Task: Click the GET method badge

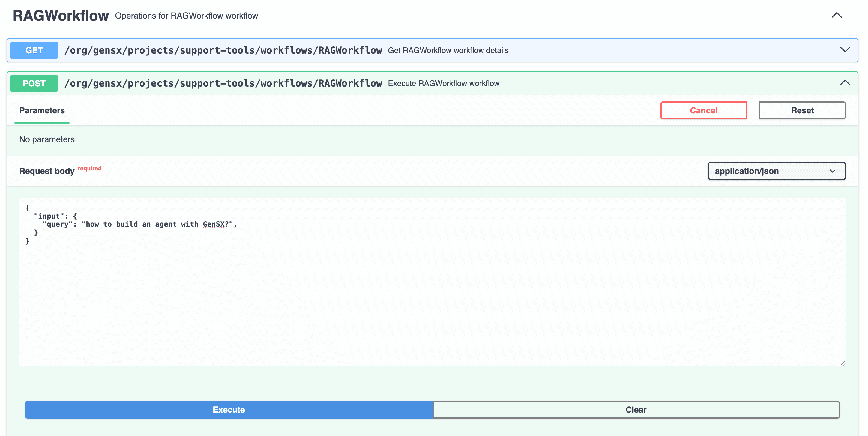Action: coord(34,50)
